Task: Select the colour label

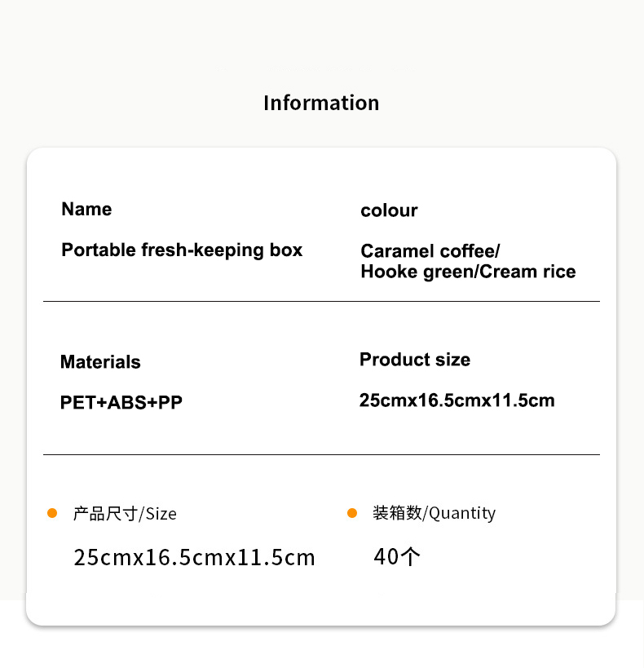Action: (x=389, y=210)
